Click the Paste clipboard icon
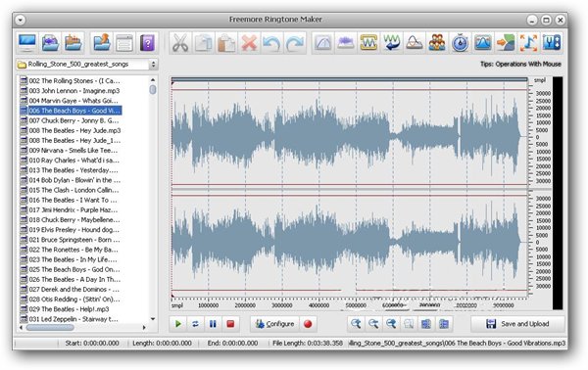This screenshot has height=370, width=588. [226, 43]
